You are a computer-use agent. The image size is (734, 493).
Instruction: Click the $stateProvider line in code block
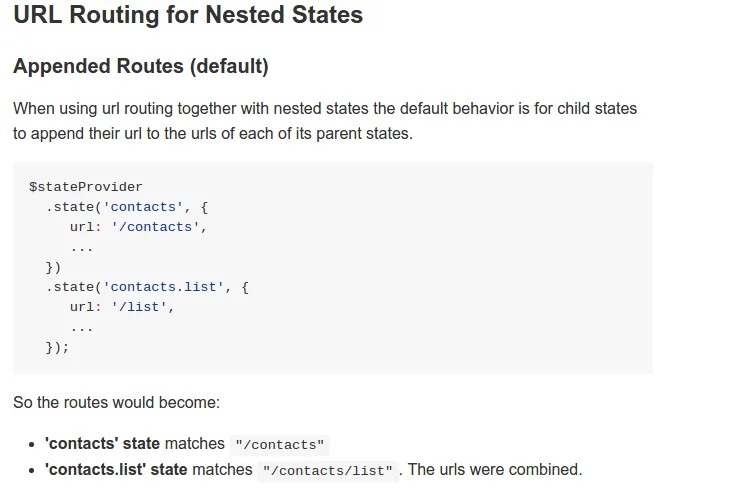point(86,187)
